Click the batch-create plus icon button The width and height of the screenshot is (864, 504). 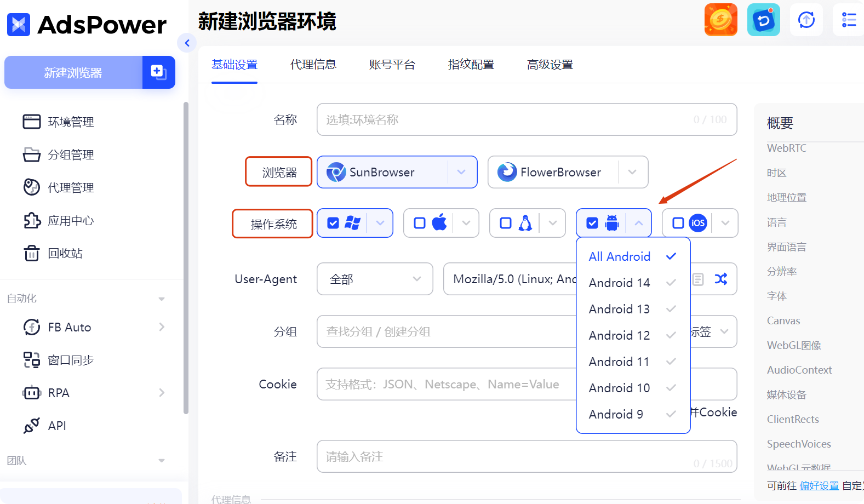158,72
